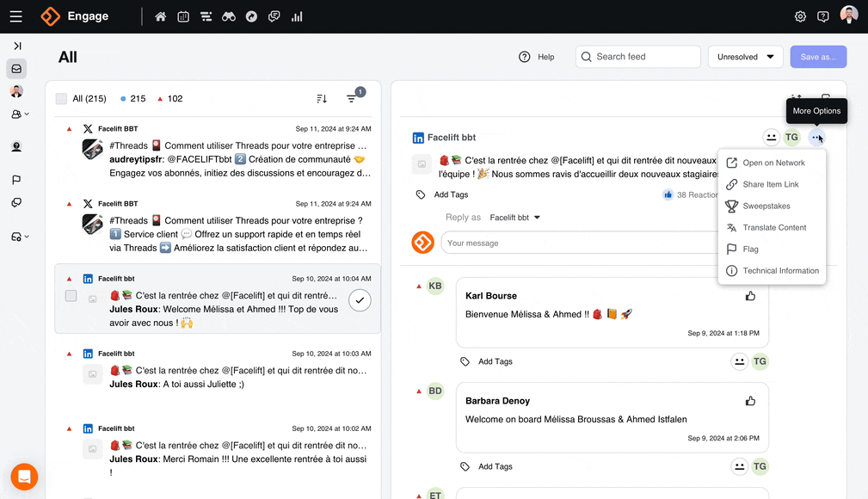Expand the left sidebar with the arrow icon
The width and height of the screenshot is (868, 499).
(x=17, y=46)
